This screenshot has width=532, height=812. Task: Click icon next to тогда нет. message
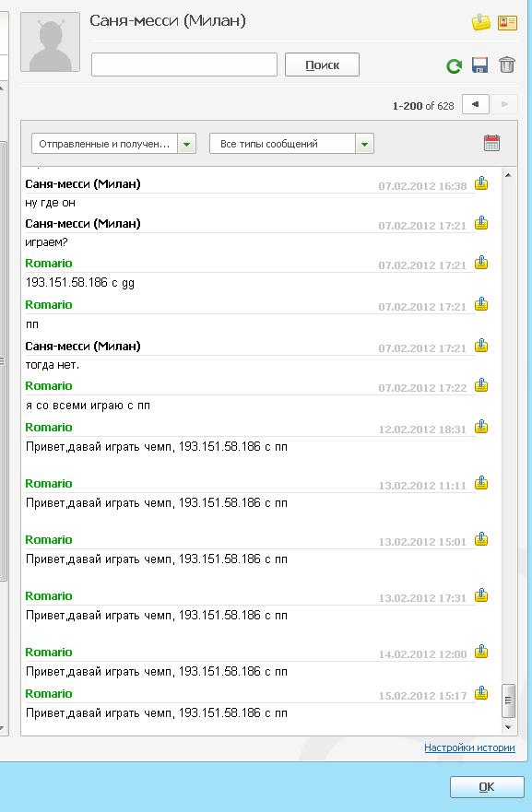(x=481, y=346)
